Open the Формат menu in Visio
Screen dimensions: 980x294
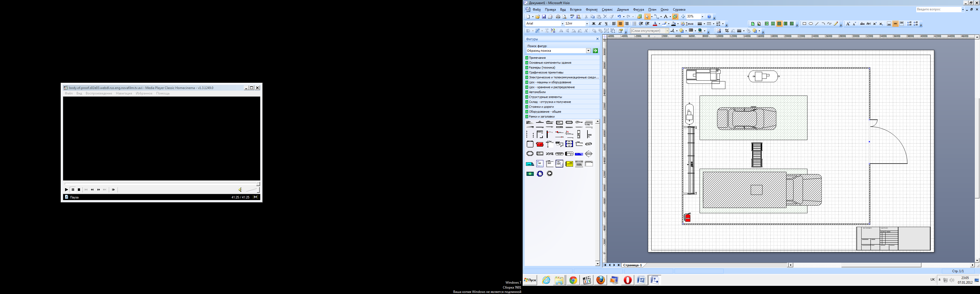coord(592,10)
